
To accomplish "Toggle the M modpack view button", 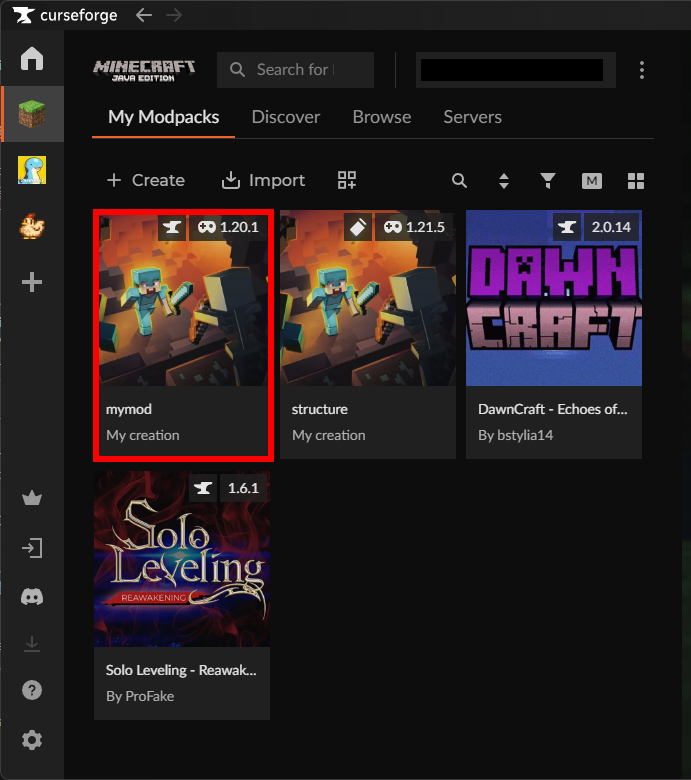I will pyautogui.click(x=592, y=181).
